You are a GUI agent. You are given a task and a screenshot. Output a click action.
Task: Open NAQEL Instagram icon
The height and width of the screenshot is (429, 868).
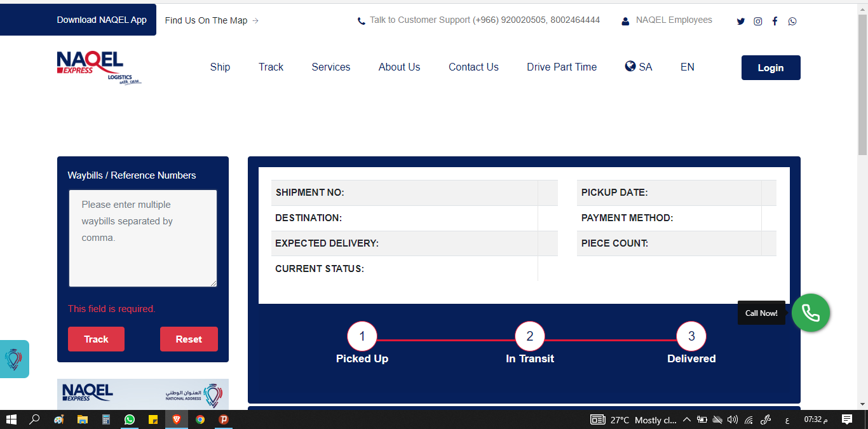click(758, 21)
